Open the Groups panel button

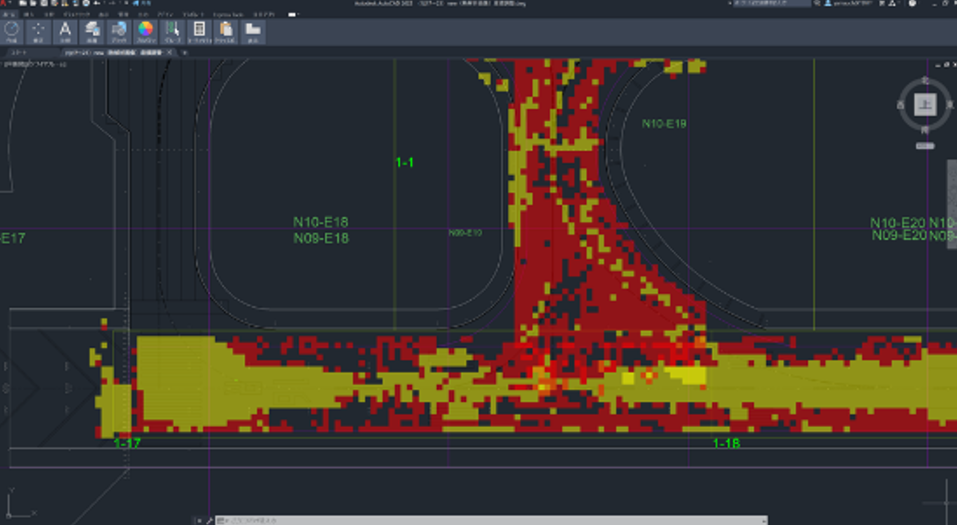173,32
